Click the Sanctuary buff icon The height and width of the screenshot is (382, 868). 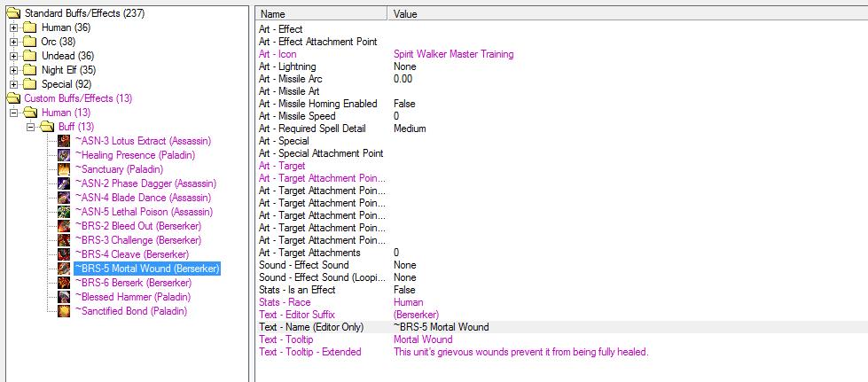click(x=64, y=169)
